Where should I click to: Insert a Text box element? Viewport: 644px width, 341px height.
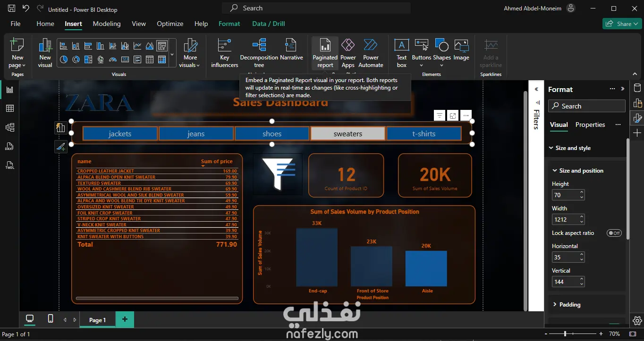(401, 53)
